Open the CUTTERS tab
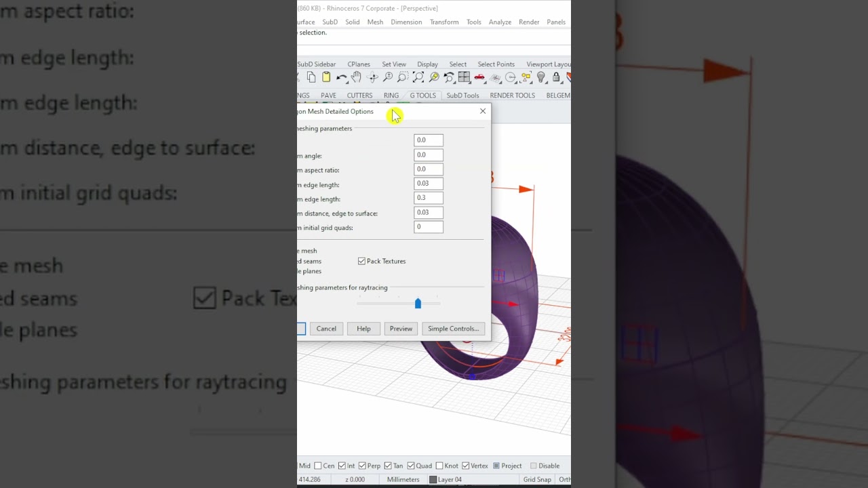868x488 pixels. [359, 96]
